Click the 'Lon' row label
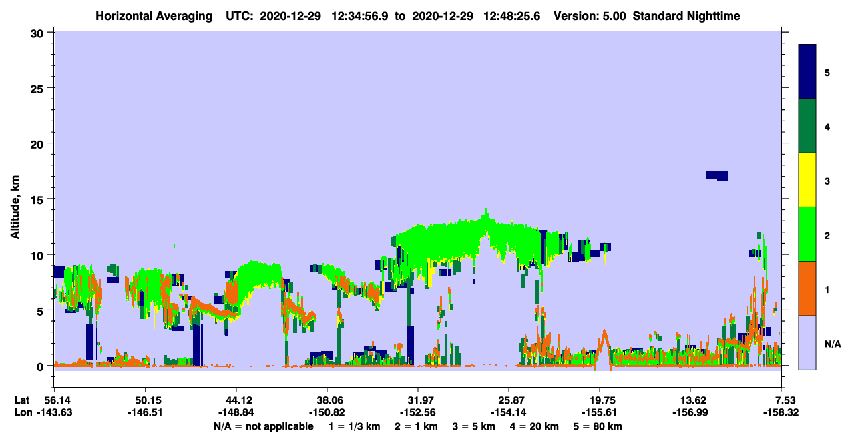The width and height of the screenshot is (868, 445). [x=22, y=412]
